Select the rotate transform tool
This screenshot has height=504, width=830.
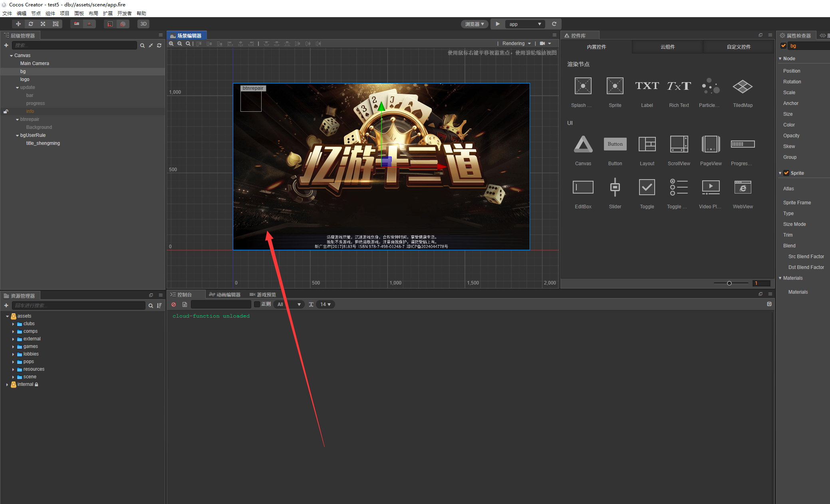click(31, 24)
